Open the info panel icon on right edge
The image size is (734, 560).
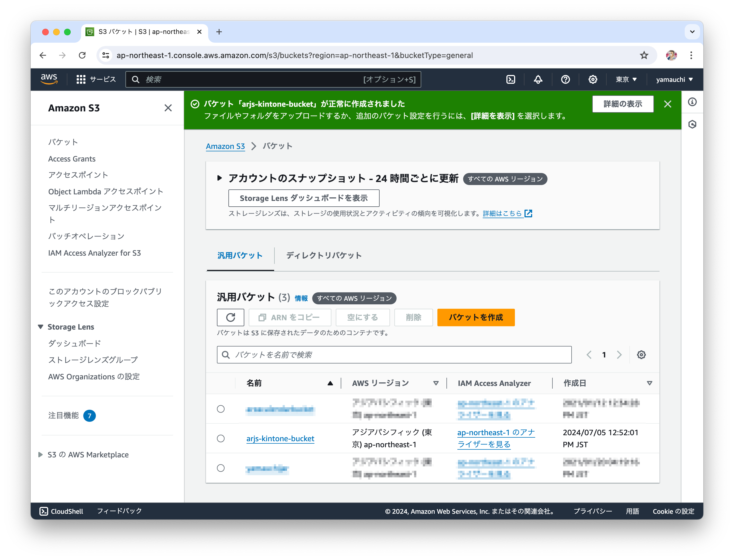point(692,102)
